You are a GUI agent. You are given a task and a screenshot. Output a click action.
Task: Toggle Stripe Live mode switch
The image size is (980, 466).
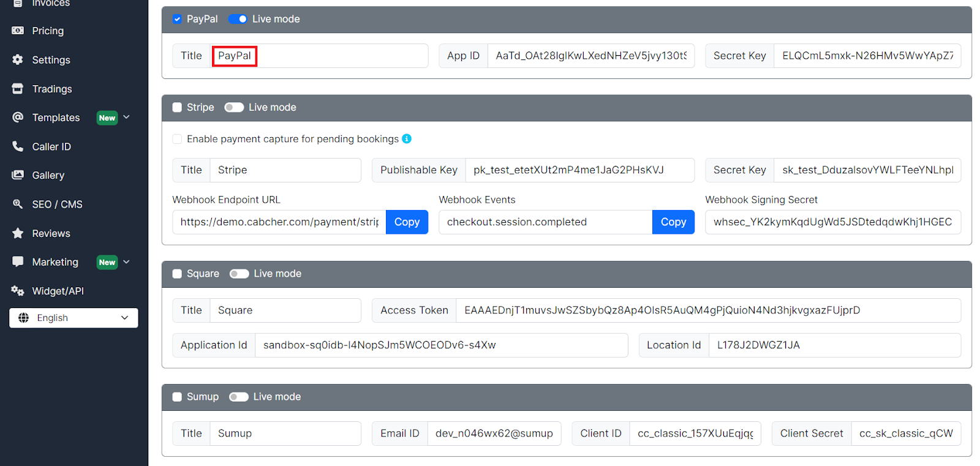click(234, 107)
